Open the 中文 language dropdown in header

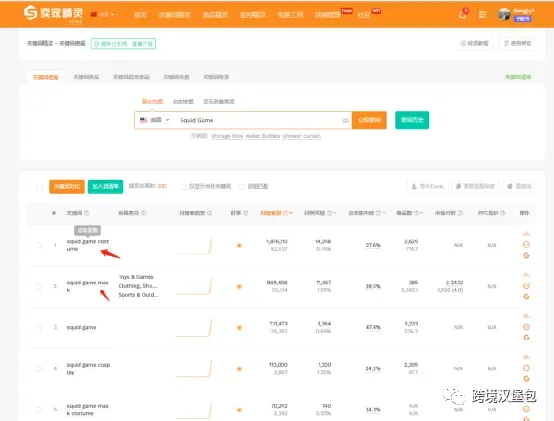click(x=103, y=14)
